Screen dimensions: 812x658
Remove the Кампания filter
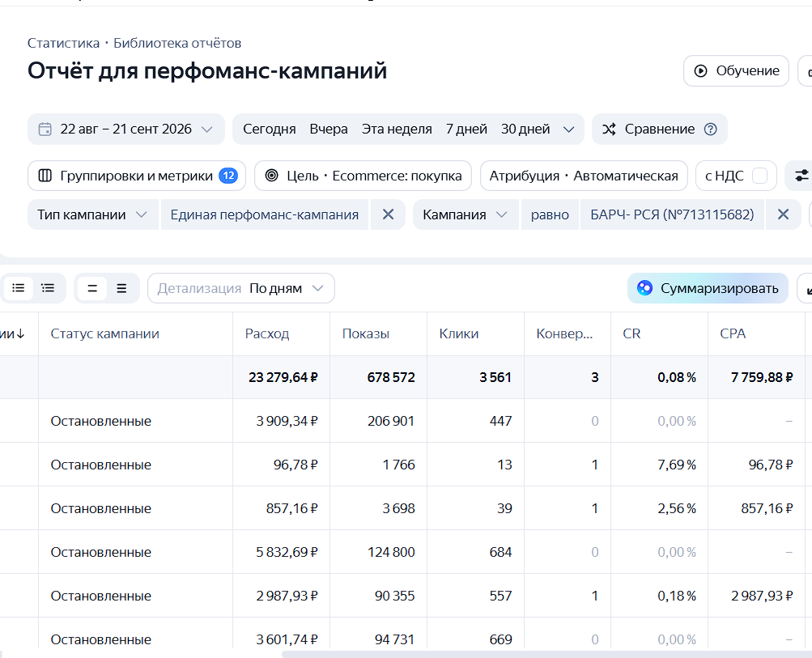pyautogui.click(x=783, y=214)
